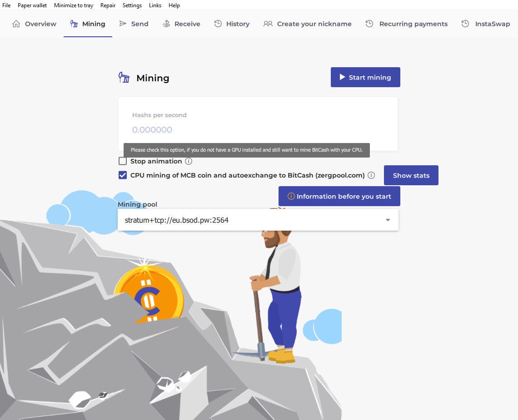Click info icon in Information before you start
This screenshot has height=420, width=518.
[291, 196]
